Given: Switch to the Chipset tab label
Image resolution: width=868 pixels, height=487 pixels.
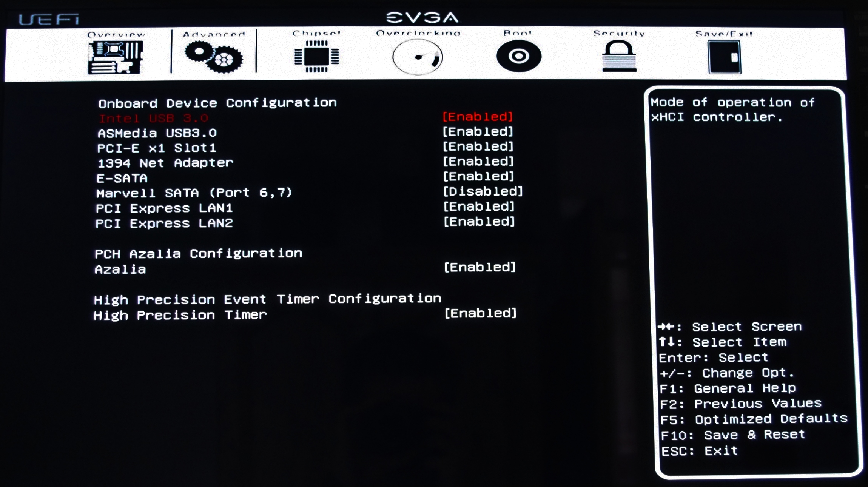Looking at the screenshot, I should [x=316, y=33].
